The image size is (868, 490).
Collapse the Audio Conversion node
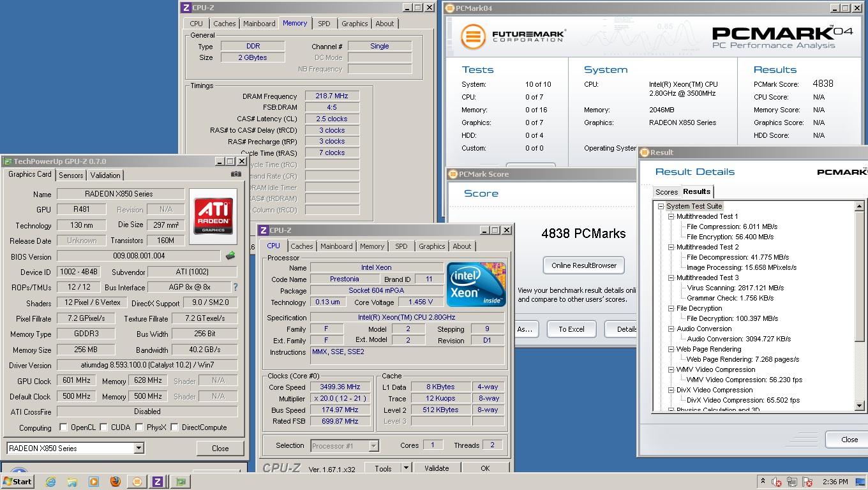pyautogui.click(x=671, y=329)
